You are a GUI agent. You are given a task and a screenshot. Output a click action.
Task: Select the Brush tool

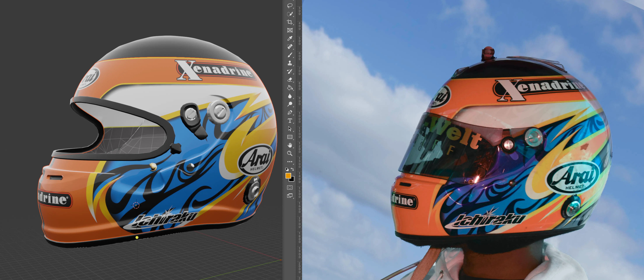pyautogui.click(x=290, y=55)
